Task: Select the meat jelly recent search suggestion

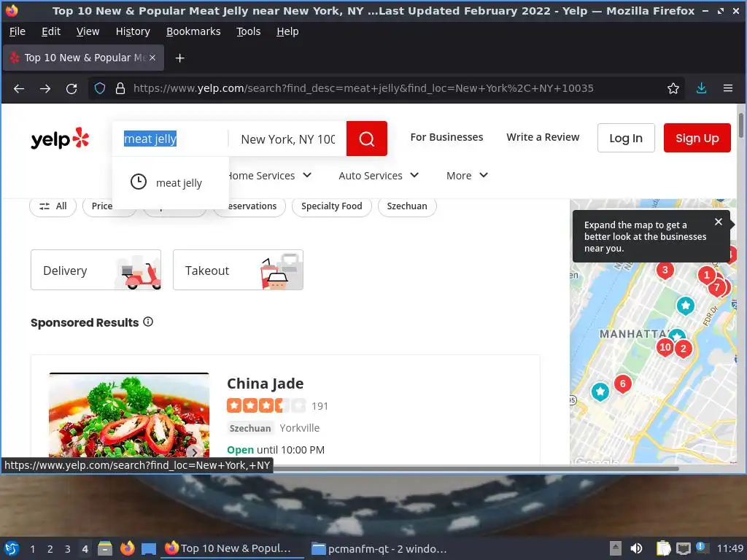Action: [x=171, y=182]
